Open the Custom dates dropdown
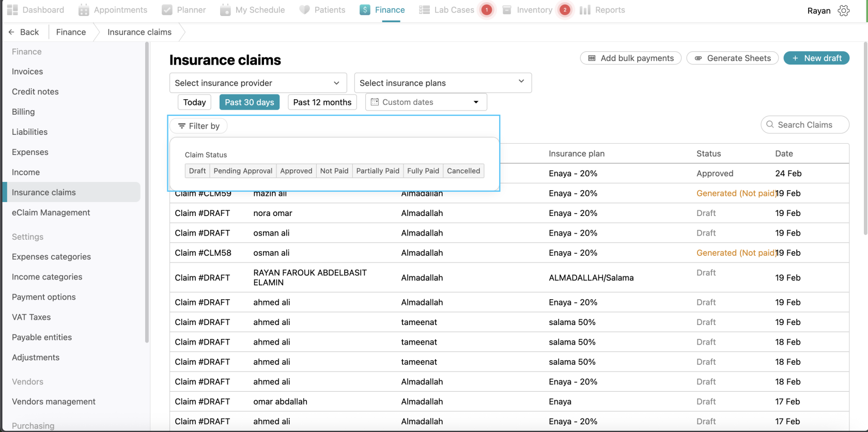Viewport: 868px width, 432px height. pos(426,102)
